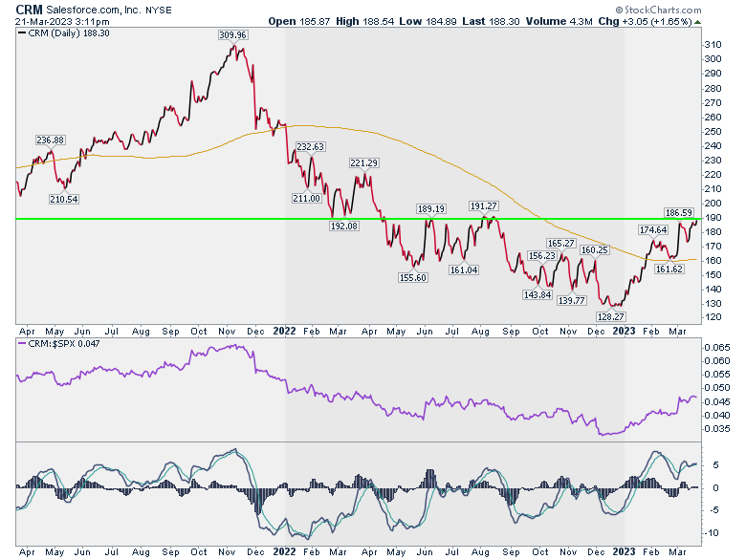The image size is (746, 560).
Task: Click the 165.27 price label
Action: pyautogui.click(x=560, y=244)
